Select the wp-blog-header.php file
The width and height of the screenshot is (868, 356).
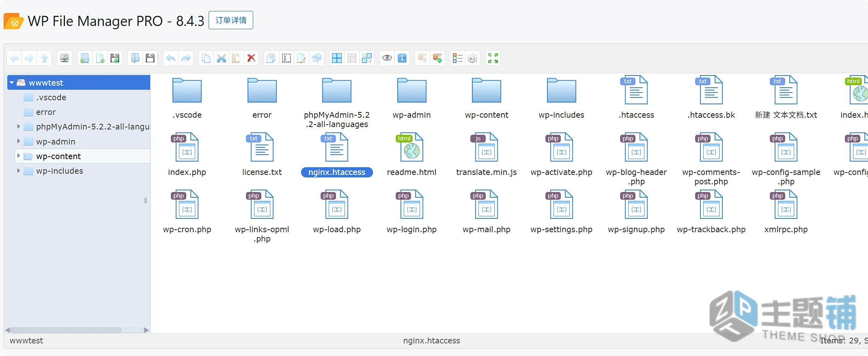[636, 159]
